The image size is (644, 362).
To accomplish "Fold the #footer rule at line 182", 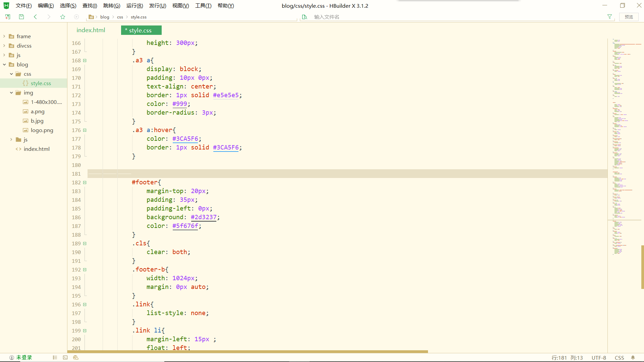I will pos(85,183).
